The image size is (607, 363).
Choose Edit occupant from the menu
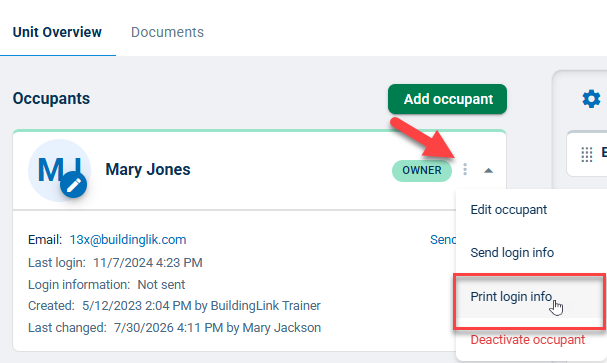pos(508,210)
